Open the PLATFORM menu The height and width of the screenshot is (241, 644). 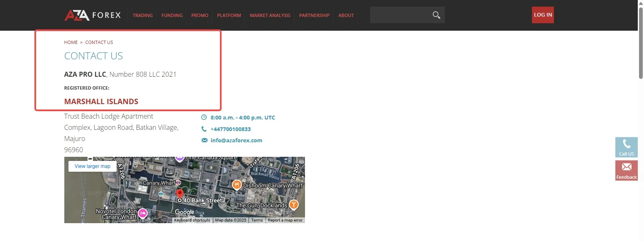pyautogui.click(x=229, y=15)
